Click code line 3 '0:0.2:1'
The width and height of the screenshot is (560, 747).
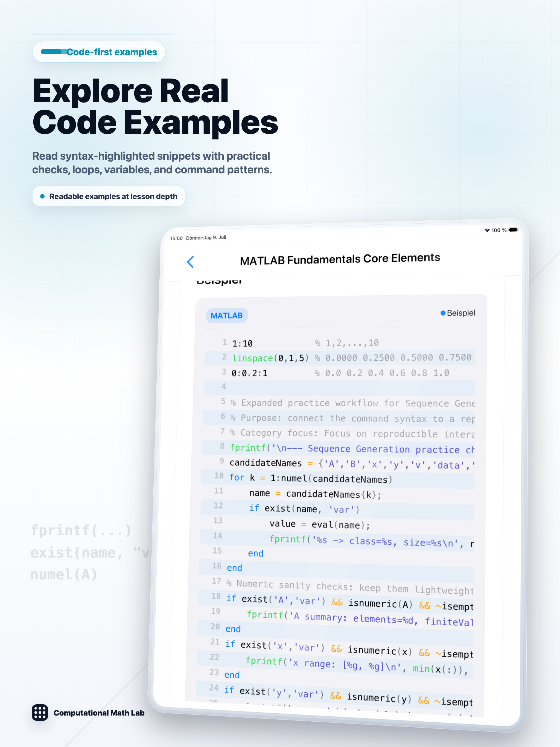[249, 373]
